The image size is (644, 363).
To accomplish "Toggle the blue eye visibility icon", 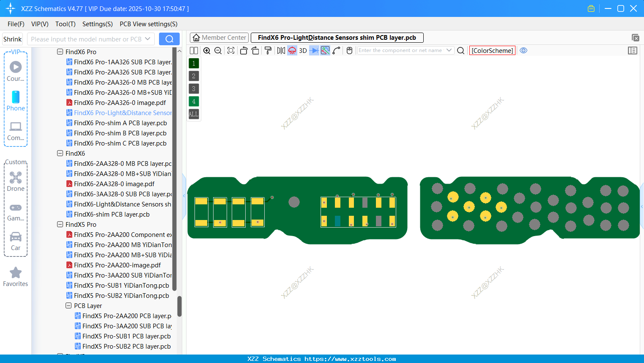I will pyautogui.click(x=523, y=50).
